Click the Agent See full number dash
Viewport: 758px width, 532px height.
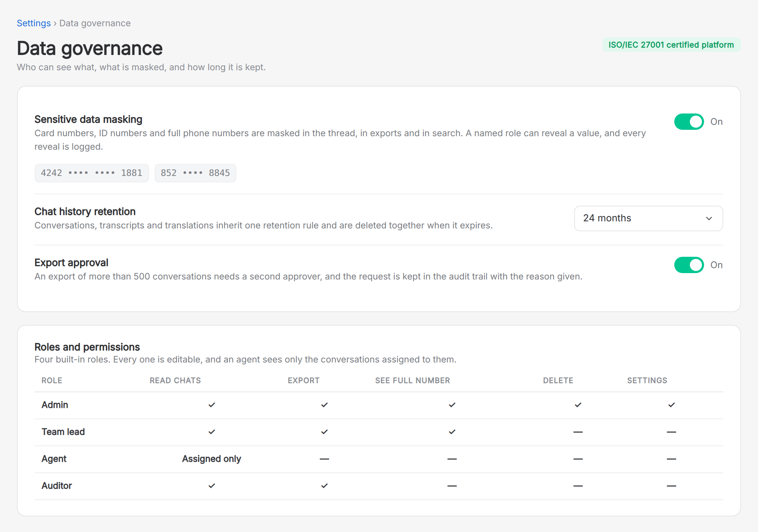pos(452,459)
